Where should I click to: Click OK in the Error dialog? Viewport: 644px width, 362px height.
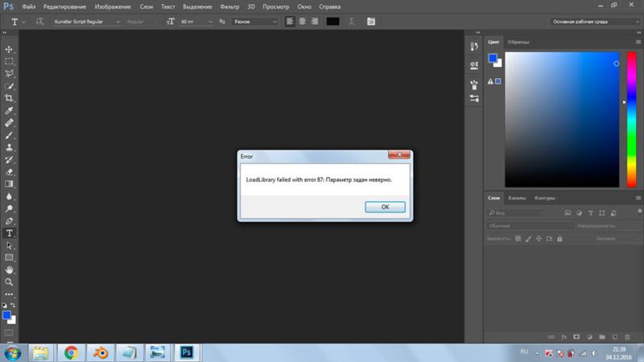pos(385,207)
